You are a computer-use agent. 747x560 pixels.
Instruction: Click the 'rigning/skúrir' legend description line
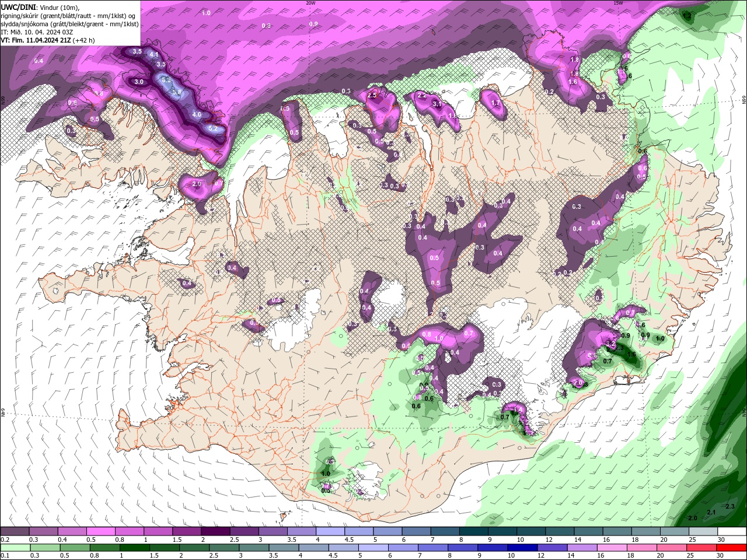69,15
